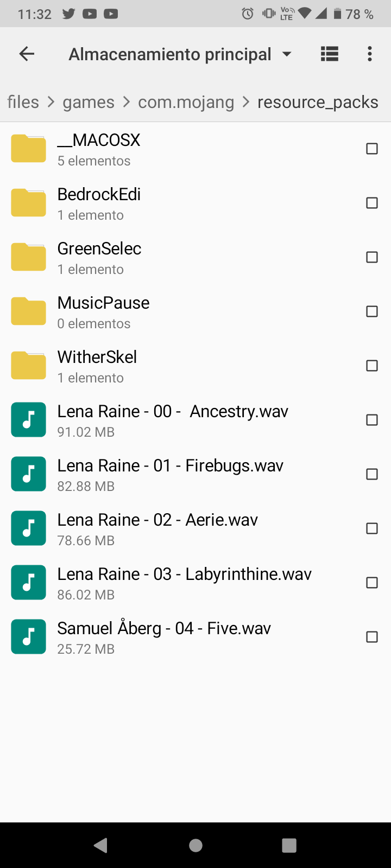Tap the music icon for Firebugs.wav
The image size is (391, 868).
[28, 474]
